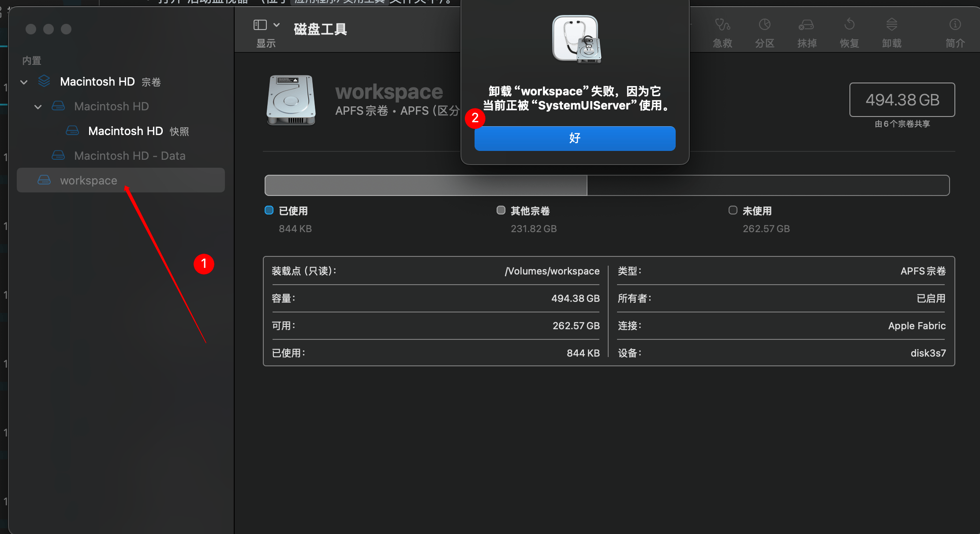980x534 pixels.
Task: Click the container stack icon for Macintosh HD
Action: pyautogui.click(x=44, y=81)
